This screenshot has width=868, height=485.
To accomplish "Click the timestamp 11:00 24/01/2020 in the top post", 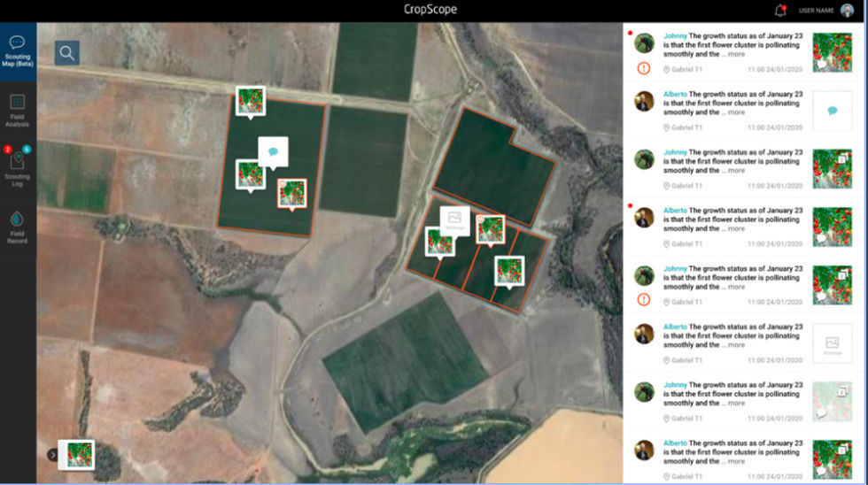I will (x=774, y=69).
